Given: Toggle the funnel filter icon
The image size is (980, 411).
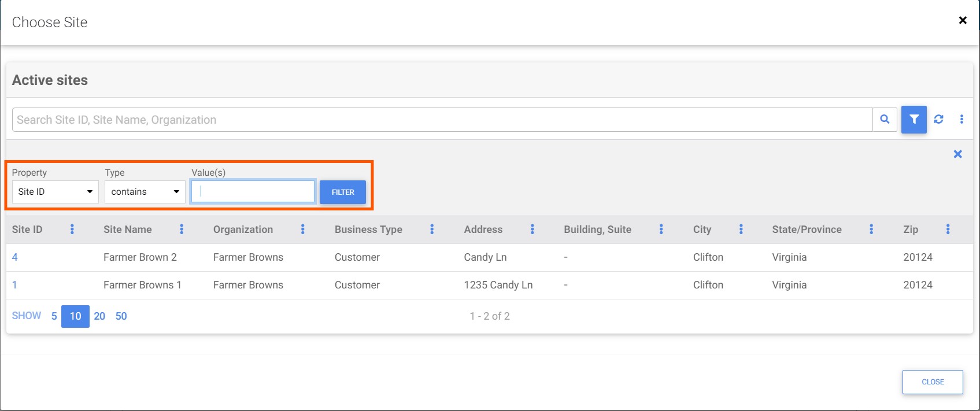Looking at the screenshot, I should pyautogui.click(x=914, y=119).
